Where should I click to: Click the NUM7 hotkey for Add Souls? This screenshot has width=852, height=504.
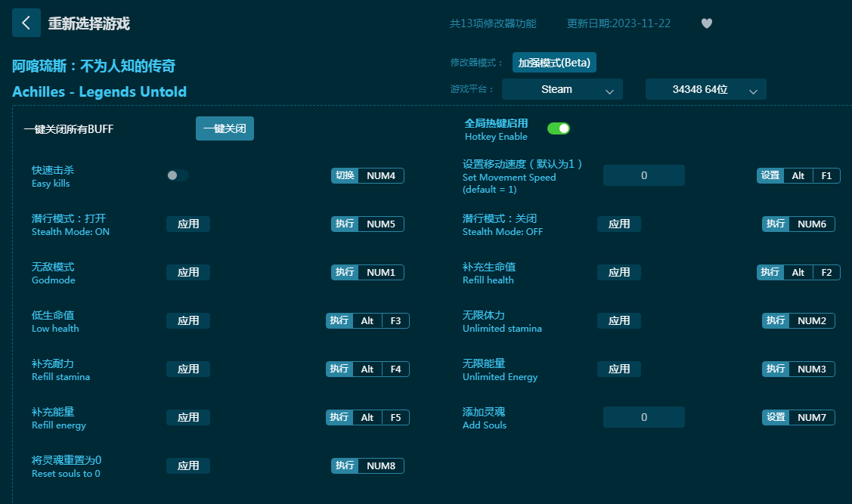(812, 418)
